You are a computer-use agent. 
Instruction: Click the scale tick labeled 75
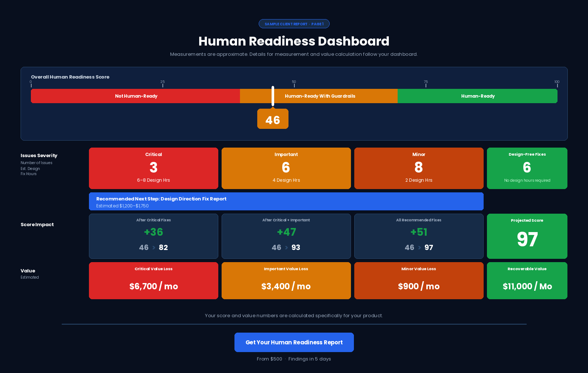(x=426, y=84)
